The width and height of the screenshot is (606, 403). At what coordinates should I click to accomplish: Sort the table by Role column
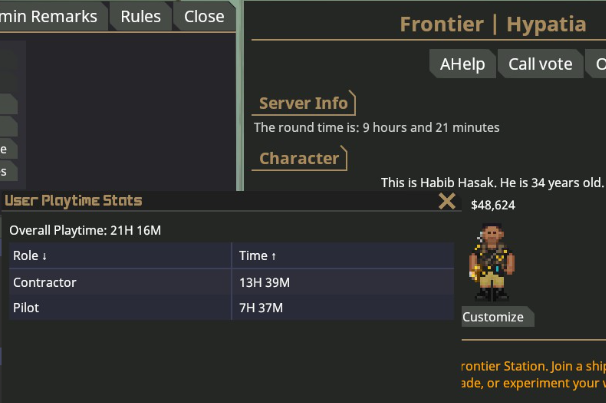[120, 256]
